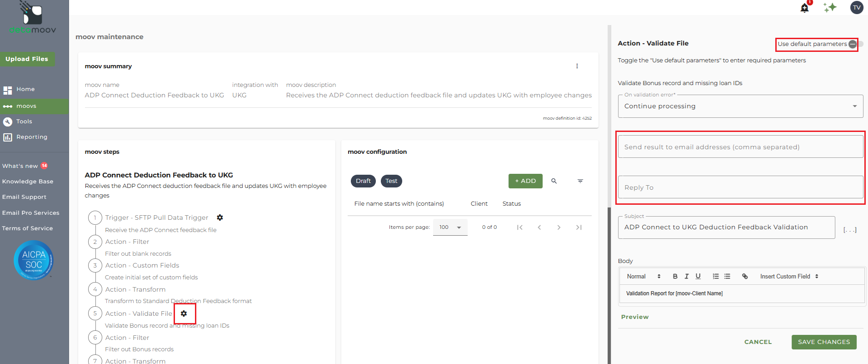Click the Status column header
Screen dimensions: 868x364
(x=512, y=204)
